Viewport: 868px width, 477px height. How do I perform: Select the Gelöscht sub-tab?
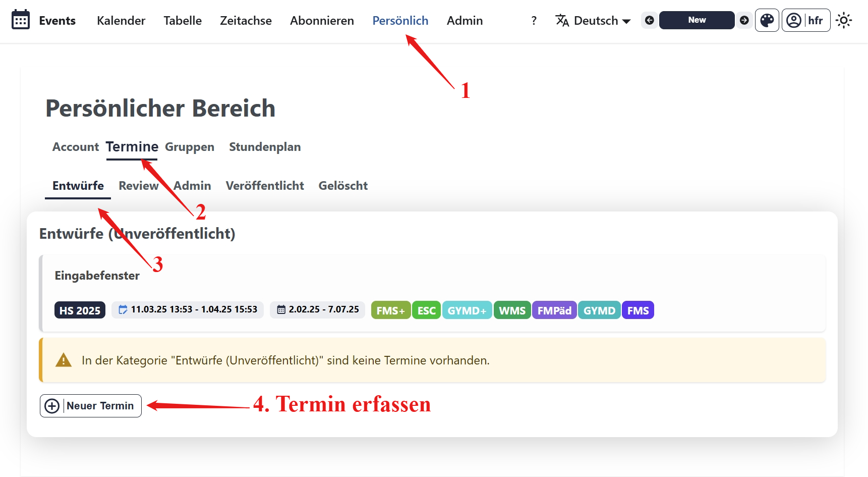pos(343,186)
